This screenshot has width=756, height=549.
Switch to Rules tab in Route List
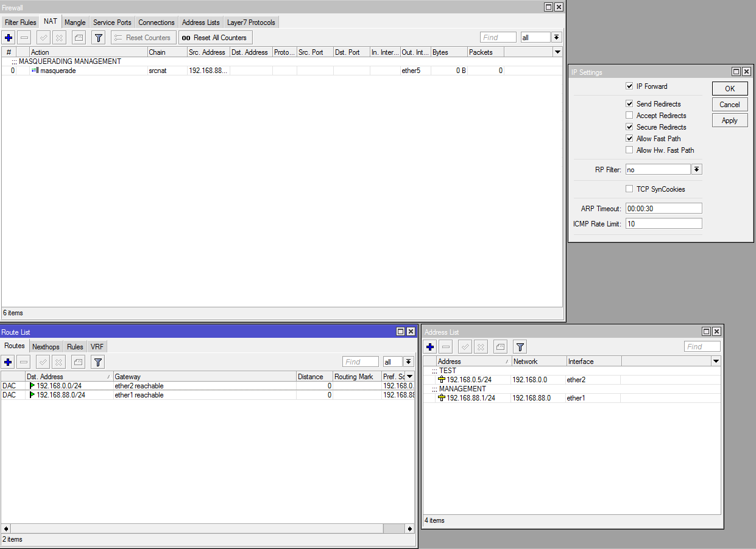point(75,347)
